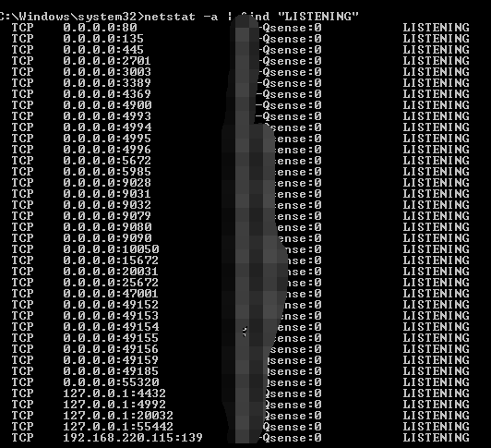Select the 127.0.0.1:20032 address
Viewport: 491px width, 448px height.
pyautogui.click(x=118, y=416)
